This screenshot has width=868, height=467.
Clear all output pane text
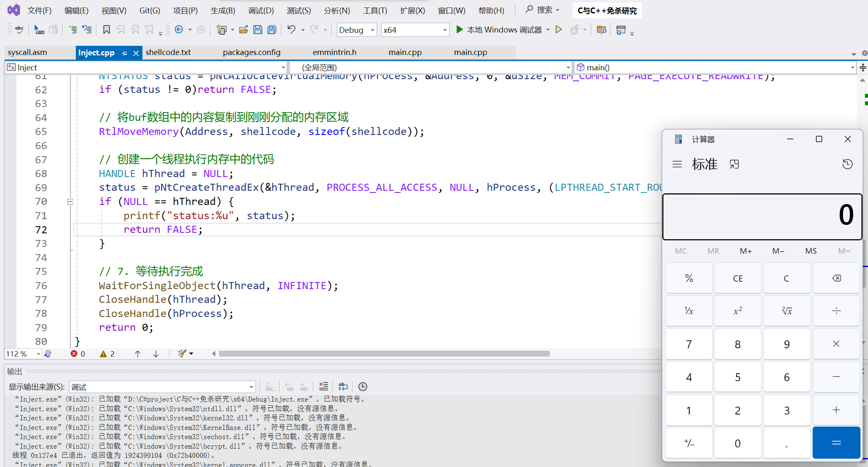323,387
